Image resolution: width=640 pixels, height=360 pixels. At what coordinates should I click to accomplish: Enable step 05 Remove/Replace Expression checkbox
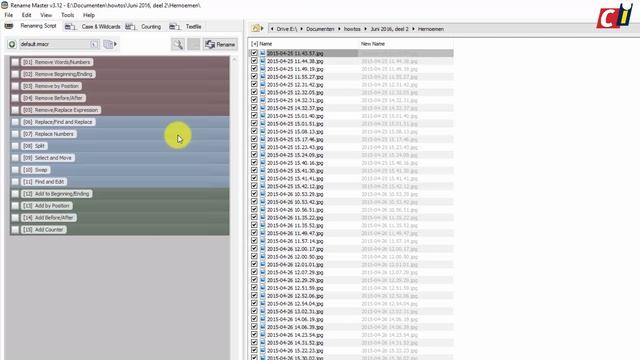tap(15, 110)
